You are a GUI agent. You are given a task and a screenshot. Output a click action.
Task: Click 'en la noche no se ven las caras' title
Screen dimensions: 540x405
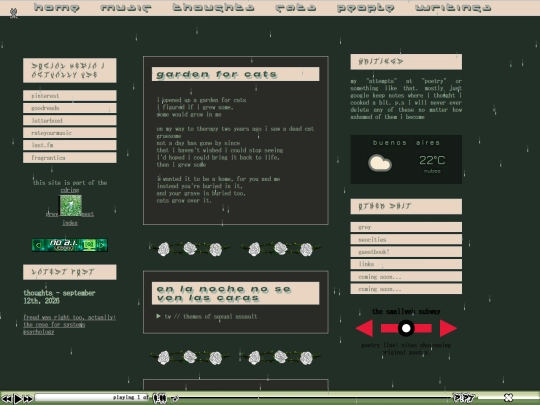[224, 293]
